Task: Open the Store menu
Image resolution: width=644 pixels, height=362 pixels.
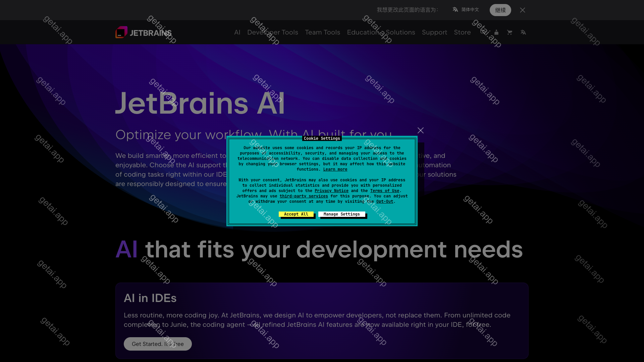Action: [x=462, y=32]
